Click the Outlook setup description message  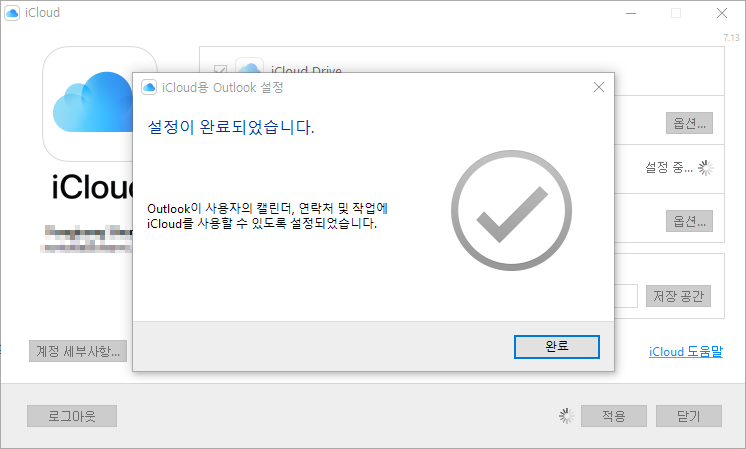coord(267,215)
